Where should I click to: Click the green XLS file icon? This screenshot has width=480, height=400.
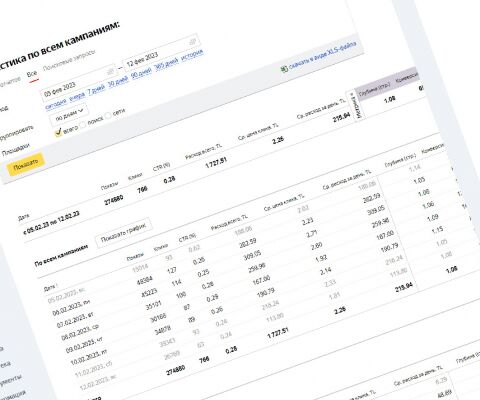[284, 69]
